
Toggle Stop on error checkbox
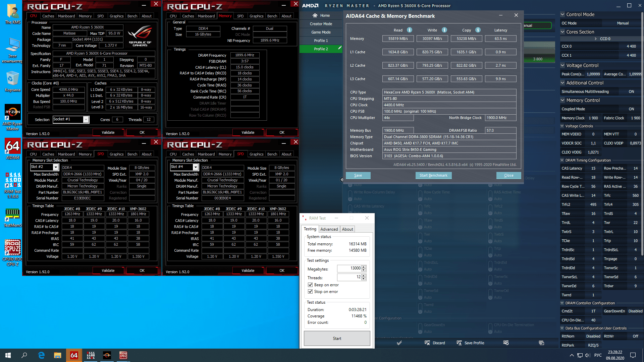(x=310, y=292)
